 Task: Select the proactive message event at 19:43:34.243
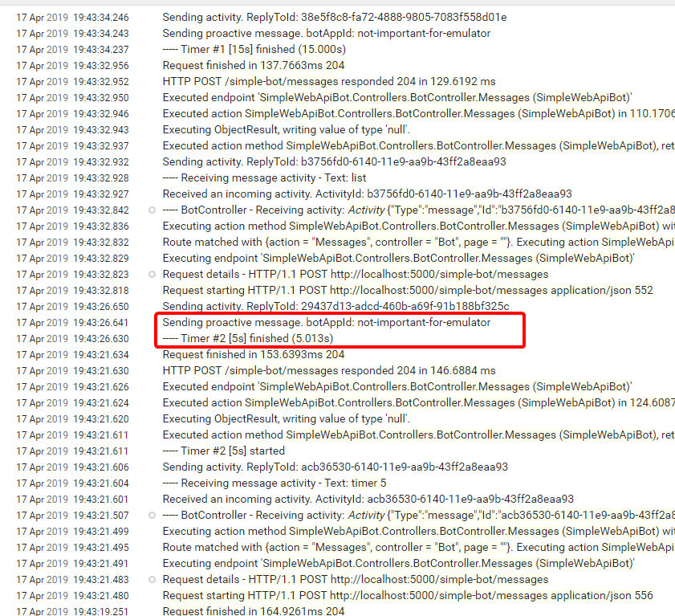(x=327, y=33)
